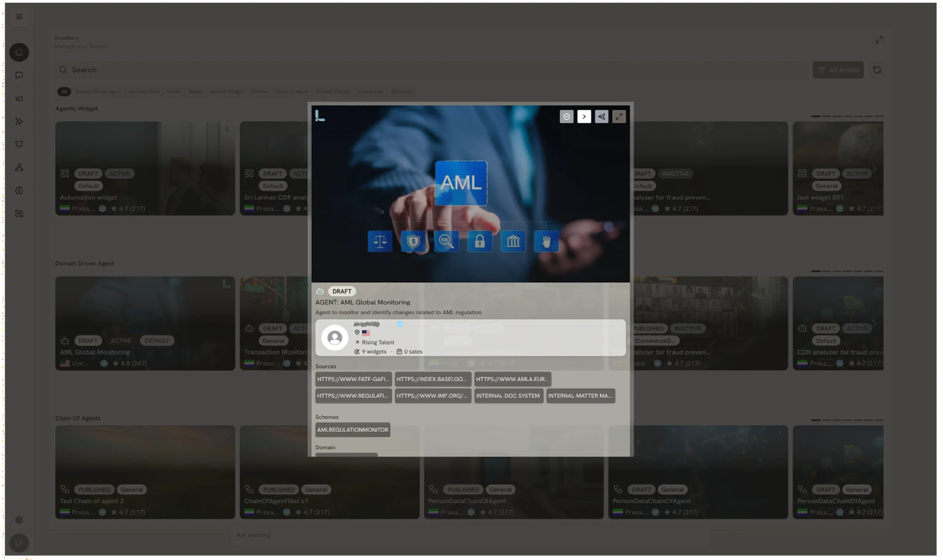
Task: Click the INTERNAL-DOC SYSTEM source chip
Action: click(508, 396)
